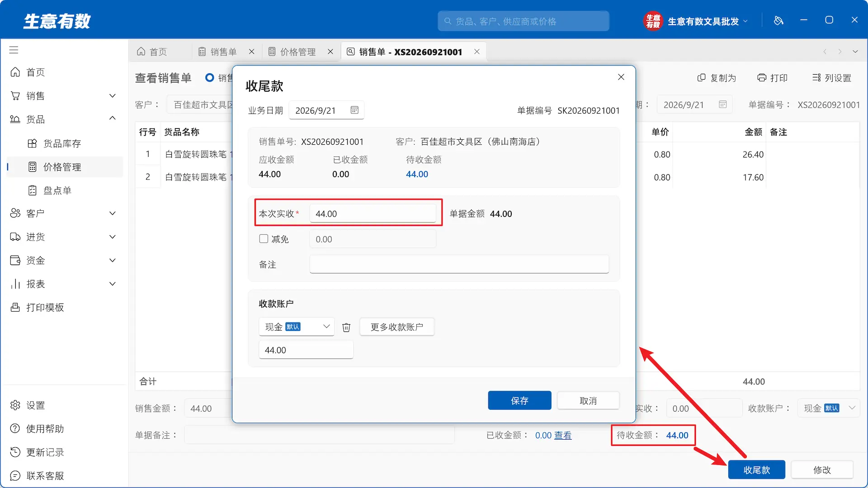
Task: Open 设置 in sidebar
Action: [63, 405]
